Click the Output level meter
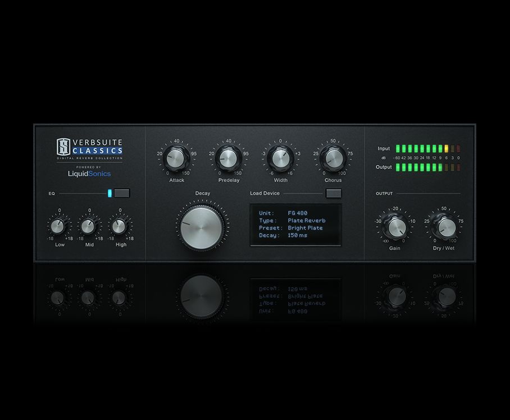The image size is (510, 420). (427, 167)
